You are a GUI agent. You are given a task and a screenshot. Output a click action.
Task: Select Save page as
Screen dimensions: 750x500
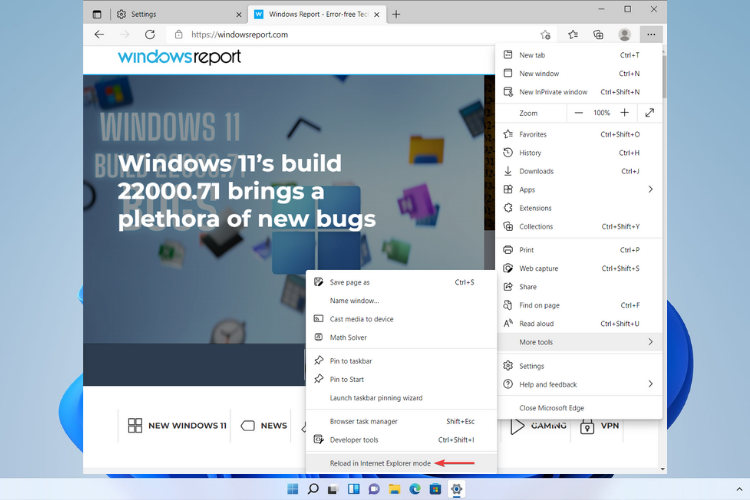click(401, 282)
